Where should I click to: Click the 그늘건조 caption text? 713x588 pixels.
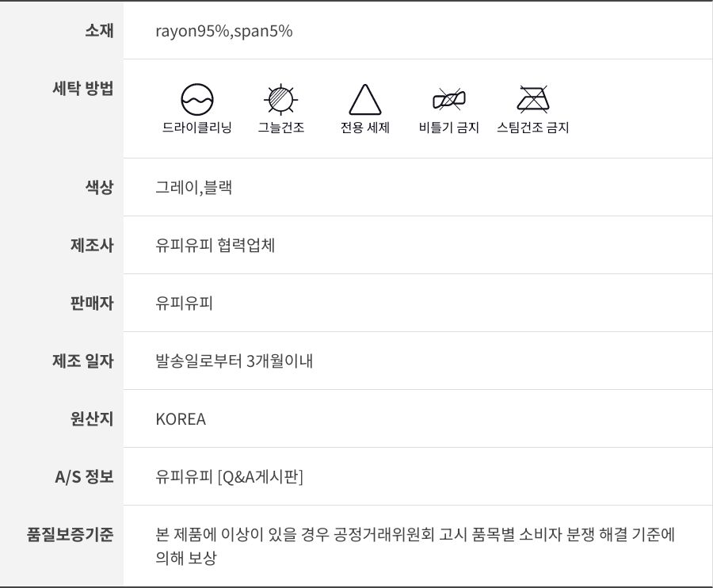pyautogui.click(x=280, y=128)
